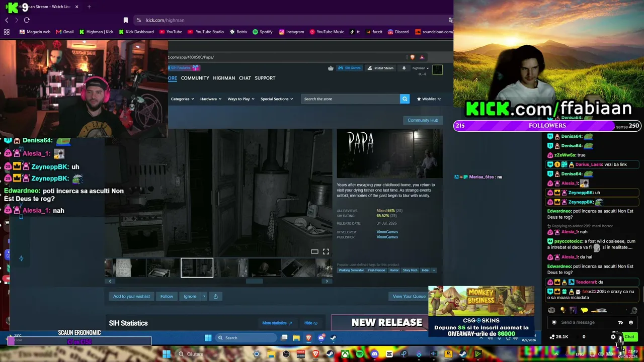Open the CHAT menu item
Image resolution: width=644 pixels, height=362 pixels.
pos(245,78)
